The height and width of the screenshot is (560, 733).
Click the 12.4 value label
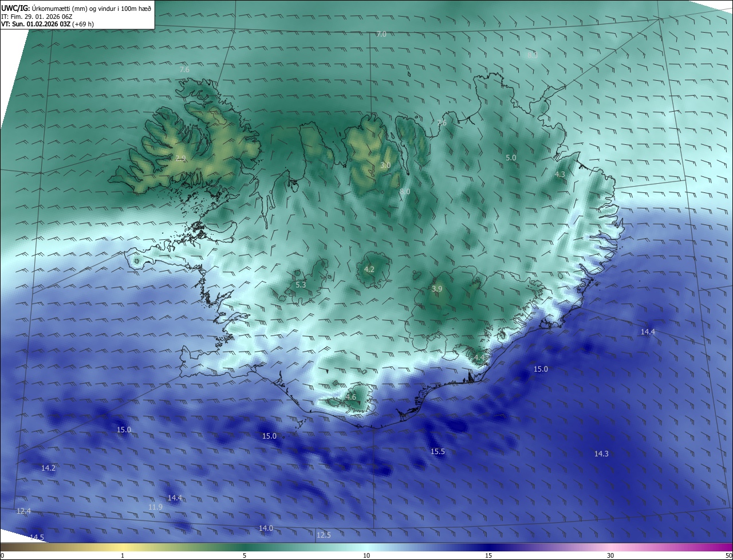coord(23,511)
